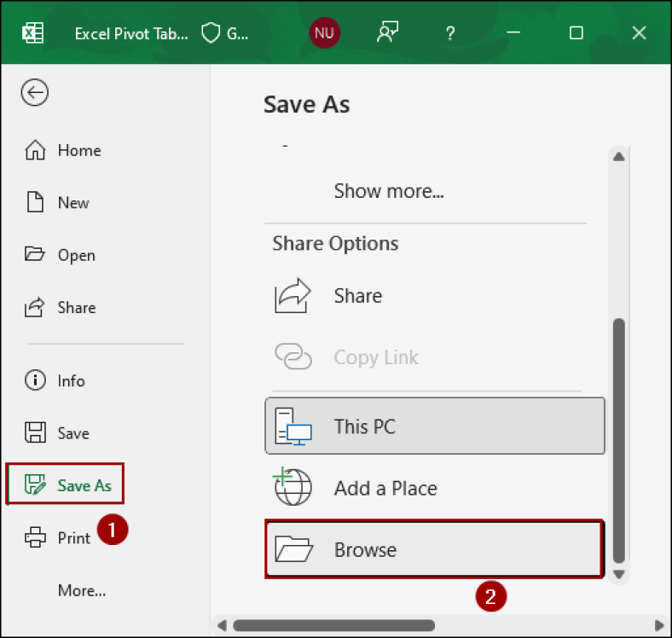Click the Add a Place globe icon

coord(293,486)
